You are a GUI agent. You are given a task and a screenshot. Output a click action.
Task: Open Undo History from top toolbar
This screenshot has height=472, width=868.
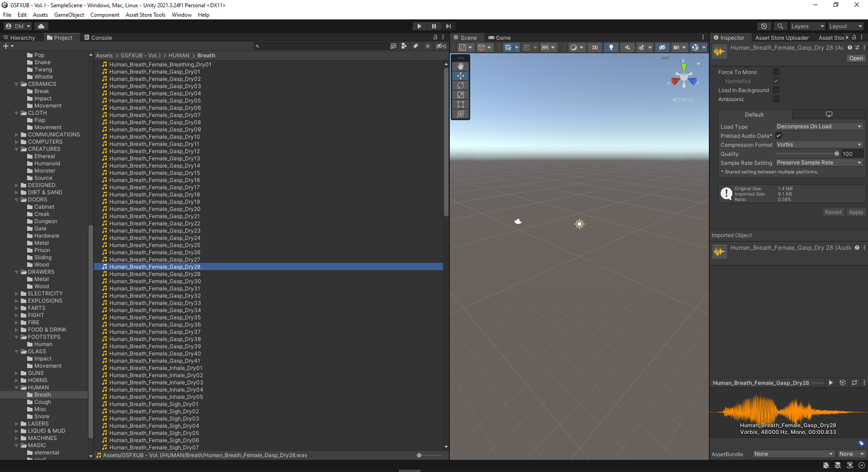point(764,26)
